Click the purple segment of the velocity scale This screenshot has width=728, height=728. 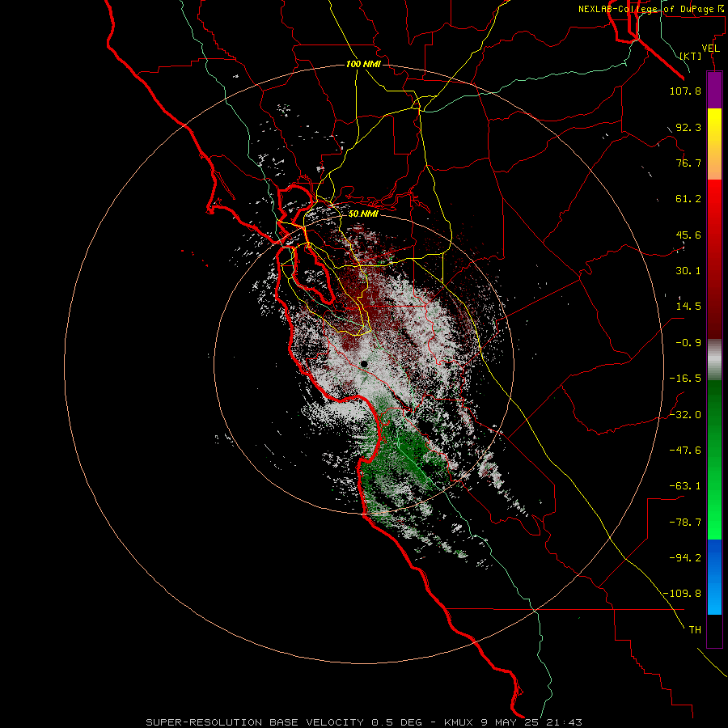point(714,90)
